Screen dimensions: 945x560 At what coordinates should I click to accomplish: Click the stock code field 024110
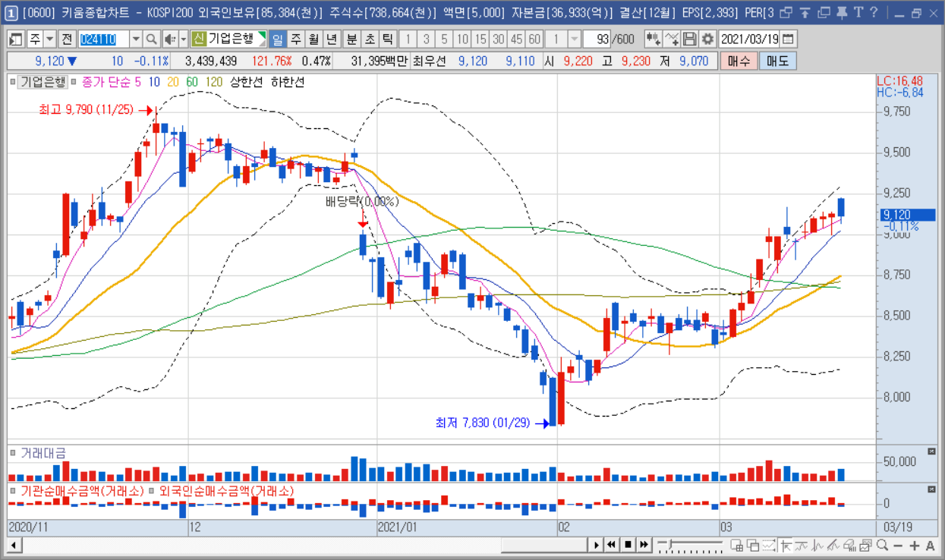coord(104,39)
